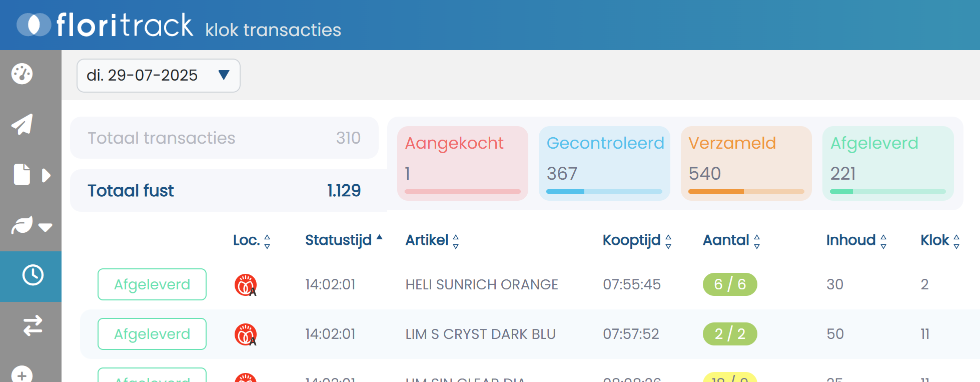Viewport: 980px width, 382px height.
Task: Select the clock transactions sidebar icon
Action: (x=33, y=275)
